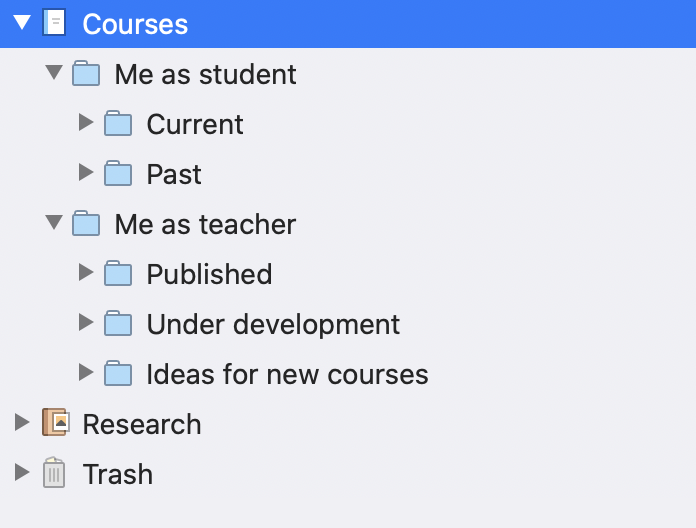Image resolution: width=696 pixels, height=528 pixels.
Task: Select the Under development item label
Action: [273, 325]
